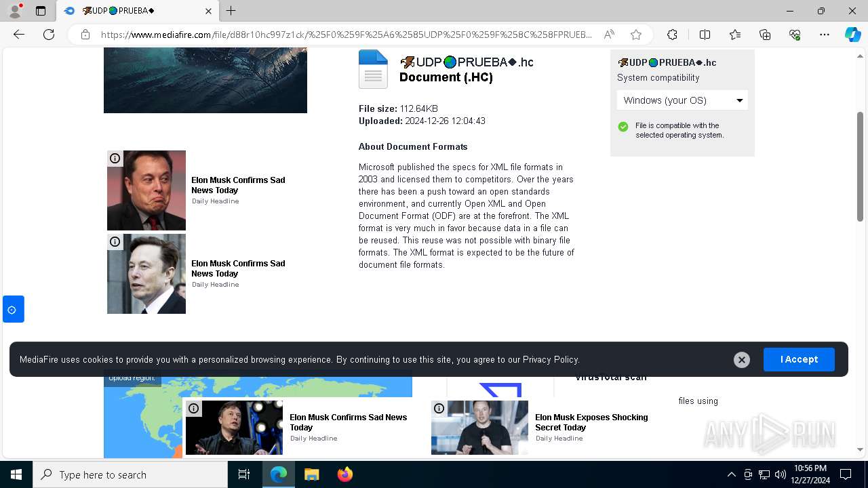Open top sidebar 'Elon Musk Confirms Sad News' headline
This screenshot has height=488, width=868.
(x=238, y=185)
